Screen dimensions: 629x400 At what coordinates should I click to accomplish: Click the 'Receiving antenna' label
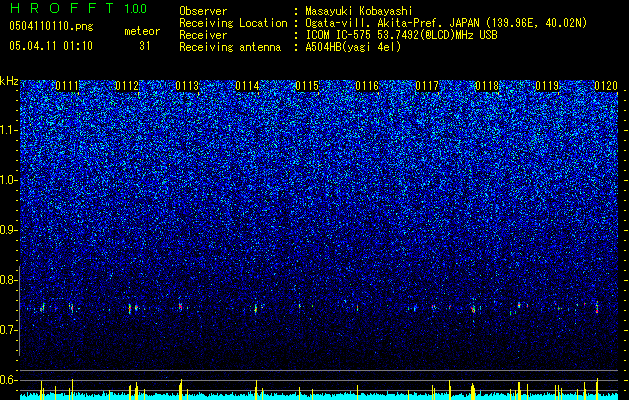(x=230, y=47)
